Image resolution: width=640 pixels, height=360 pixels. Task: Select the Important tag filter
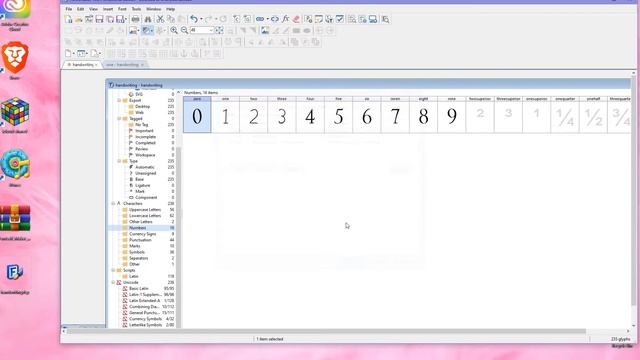coord(144,131)
